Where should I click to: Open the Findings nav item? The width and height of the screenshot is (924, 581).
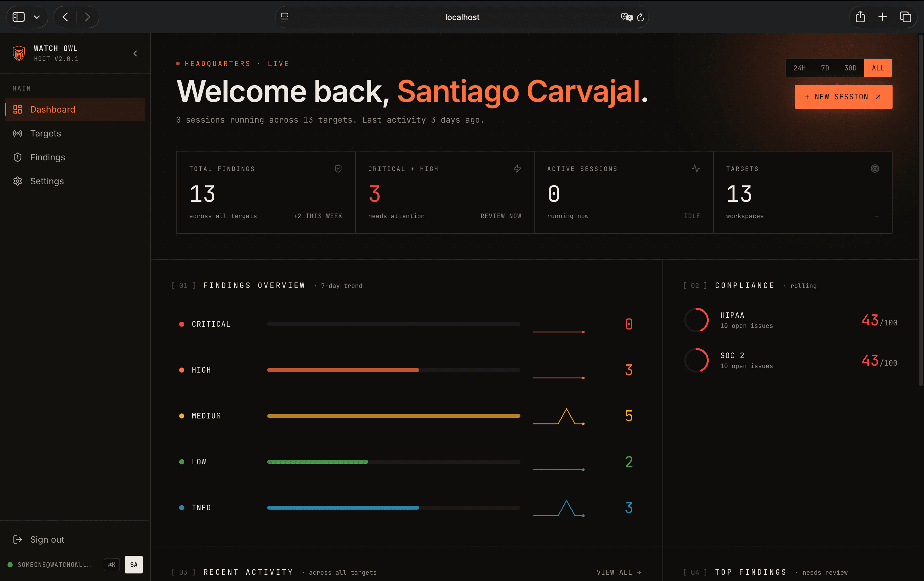[75, 157]
